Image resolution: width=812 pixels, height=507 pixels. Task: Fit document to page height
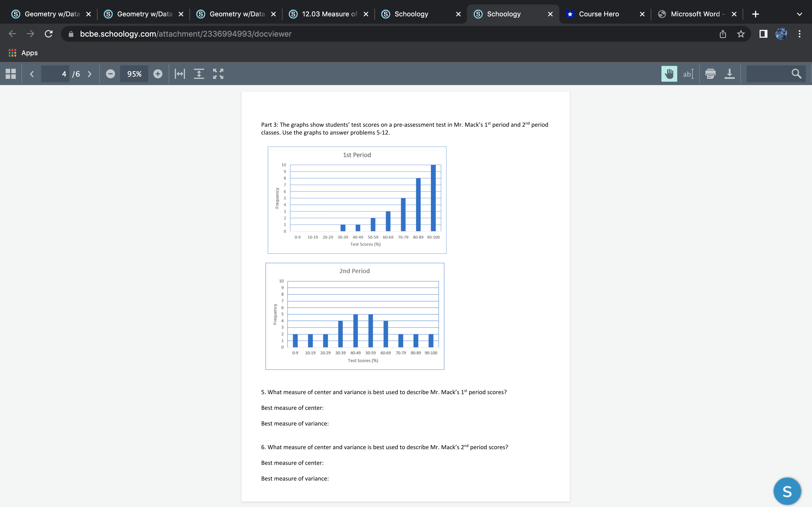pos(199,74)
